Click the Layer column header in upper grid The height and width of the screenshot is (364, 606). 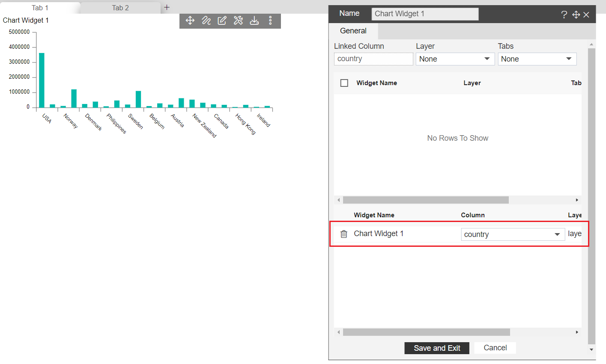click(x=472, y=83)
